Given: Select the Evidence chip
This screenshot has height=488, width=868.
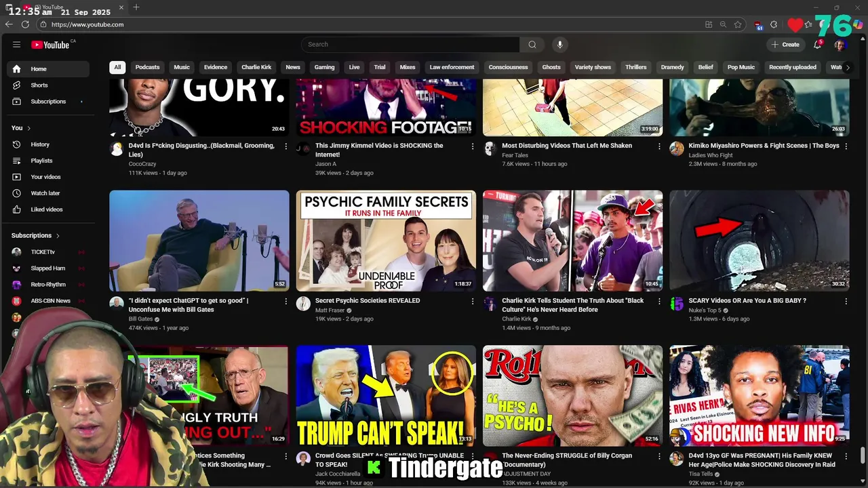Looking at the screenshot, I should pyautogui.click(x=216, y=67).
